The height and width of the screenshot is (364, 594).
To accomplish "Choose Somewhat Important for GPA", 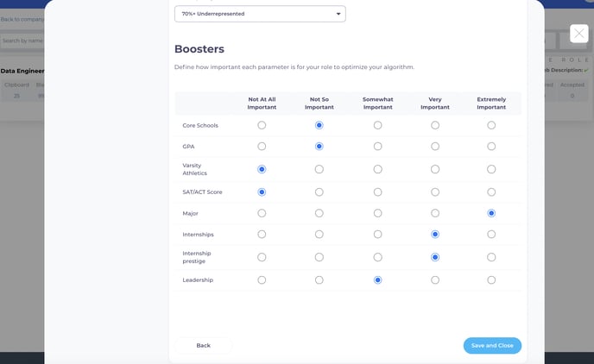I will (377, 147).
